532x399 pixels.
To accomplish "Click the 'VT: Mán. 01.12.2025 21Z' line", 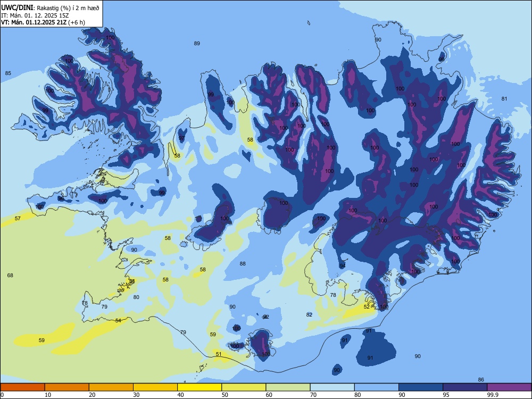I will coord(34,22).
